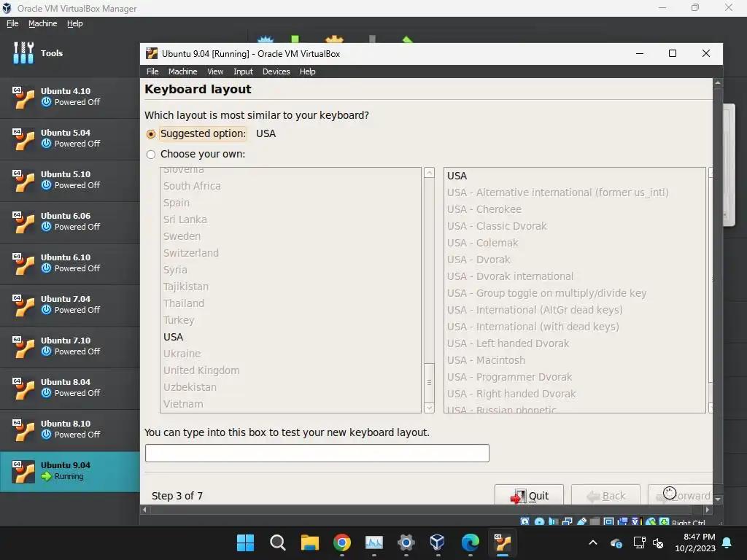Select the Choose your own radio button

coord(151,155)
